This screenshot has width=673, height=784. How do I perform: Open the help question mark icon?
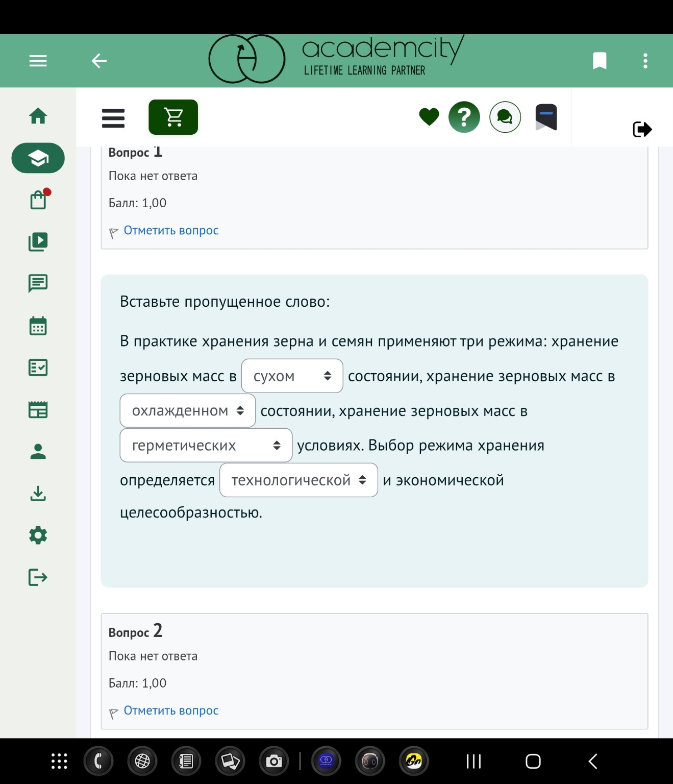(463, 117)
